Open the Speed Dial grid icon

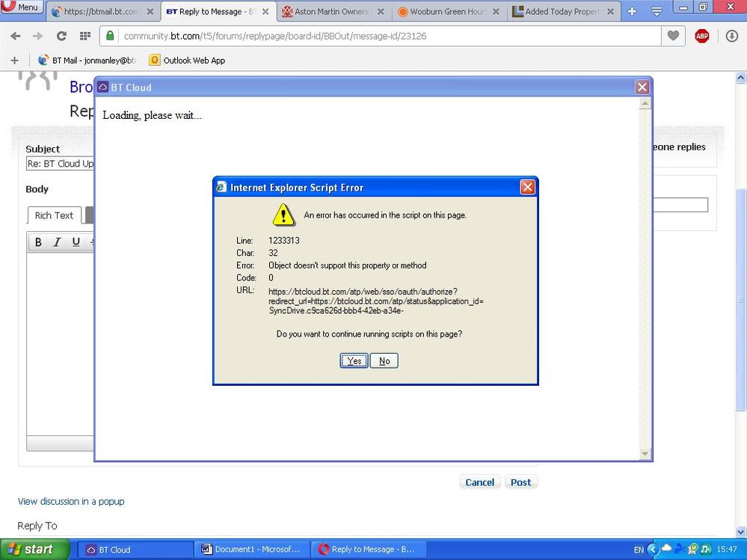tap(85, 36)
